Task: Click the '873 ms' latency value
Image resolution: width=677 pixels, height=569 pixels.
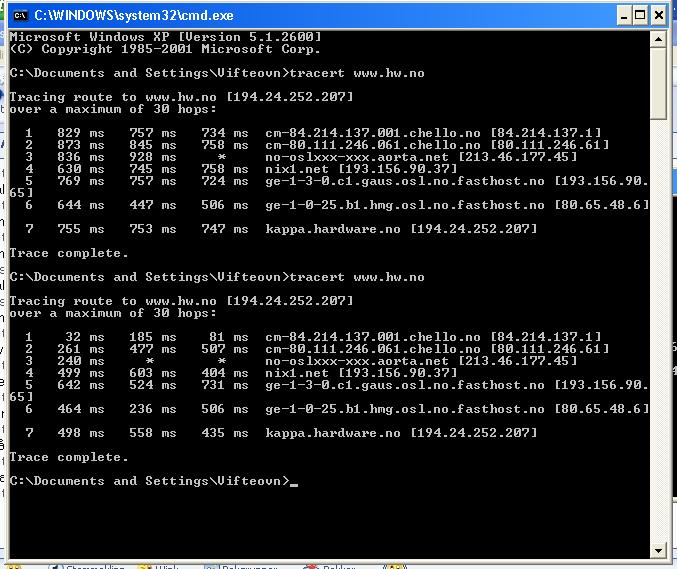Action: tap(81, 145)
